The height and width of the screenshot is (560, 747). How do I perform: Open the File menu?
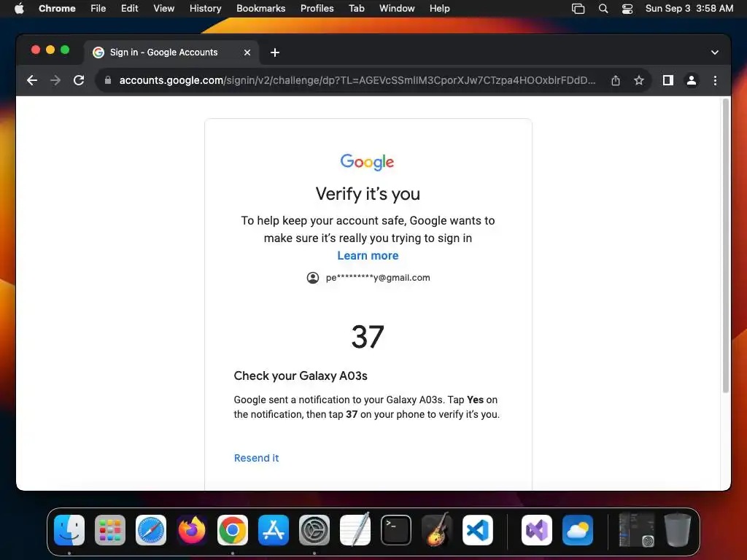98,9
